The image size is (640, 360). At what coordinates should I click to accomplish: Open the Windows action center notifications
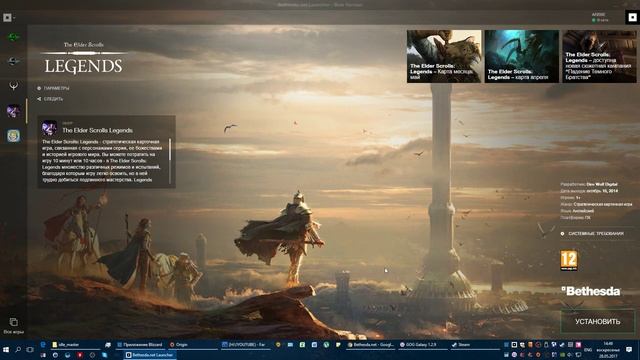tap(629, 350)
